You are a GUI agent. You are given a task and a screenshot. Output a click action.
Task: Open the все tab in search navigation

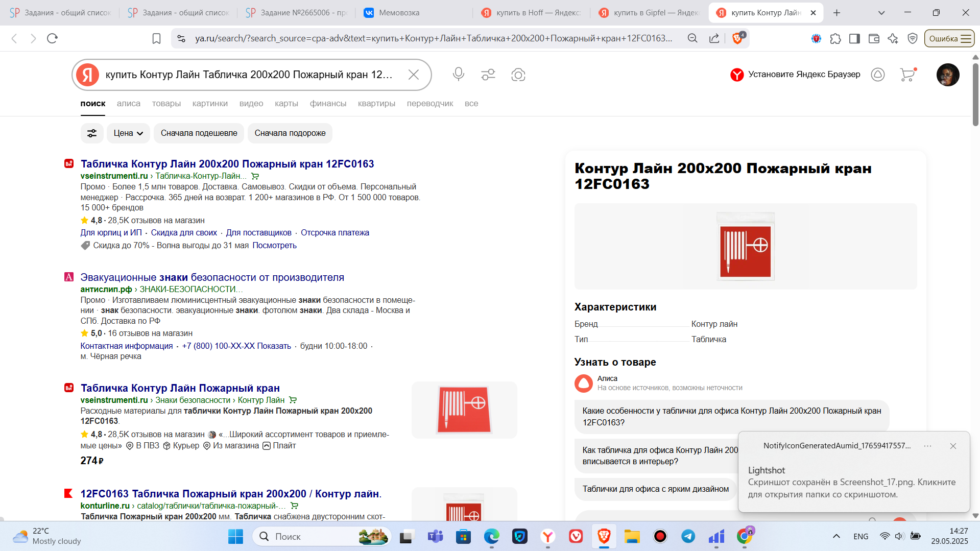coord(471,104)
